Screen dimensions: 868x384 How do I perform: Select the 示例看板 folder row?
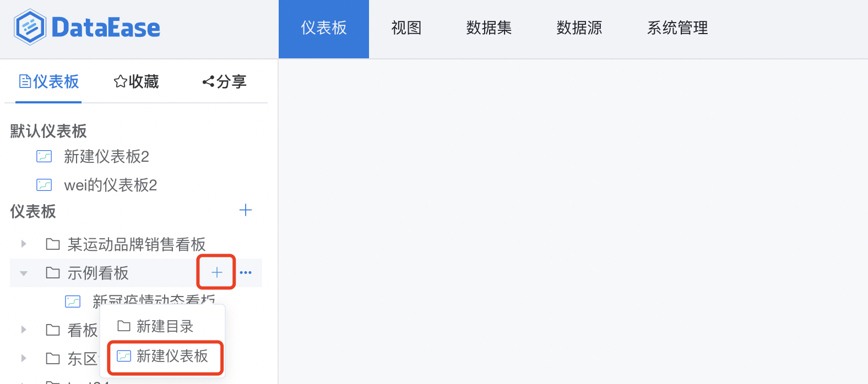pos(136,273)
